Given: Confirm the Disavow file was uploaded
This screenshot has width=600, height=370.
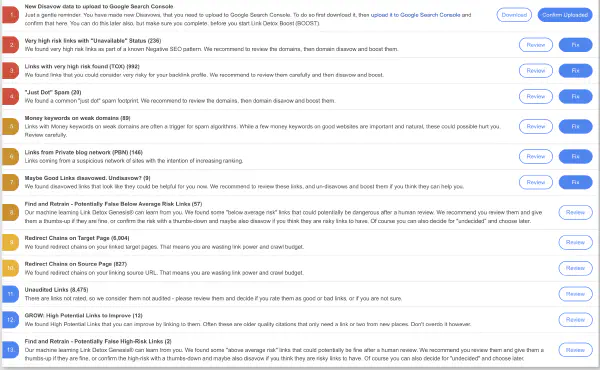Looking at the screenshot, I should [565, 15].
